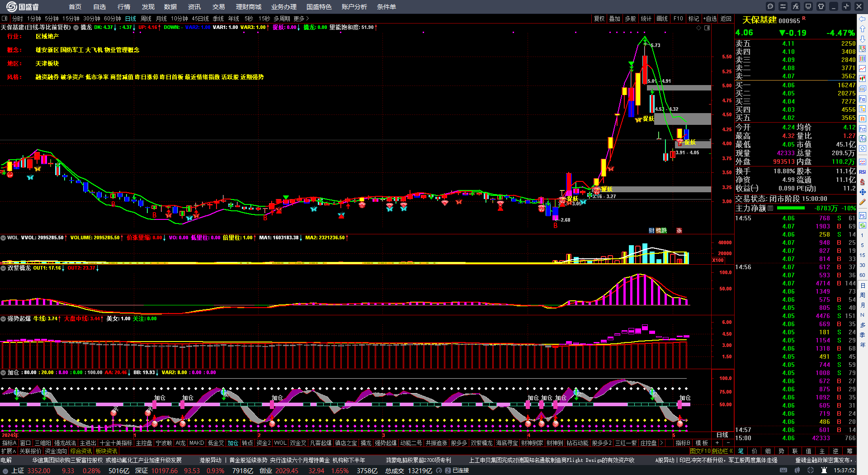Image resolution: width=868 pixels, height=475 pixels.
Task: Click the 日 daily period in sidebar
Action: coord(863,285)
